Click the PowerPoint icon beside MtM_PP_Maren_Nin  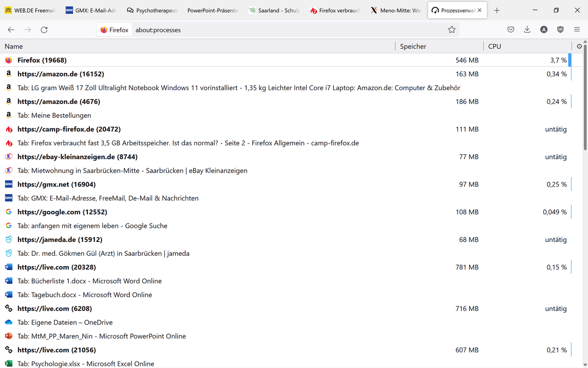tap(9, 336)
